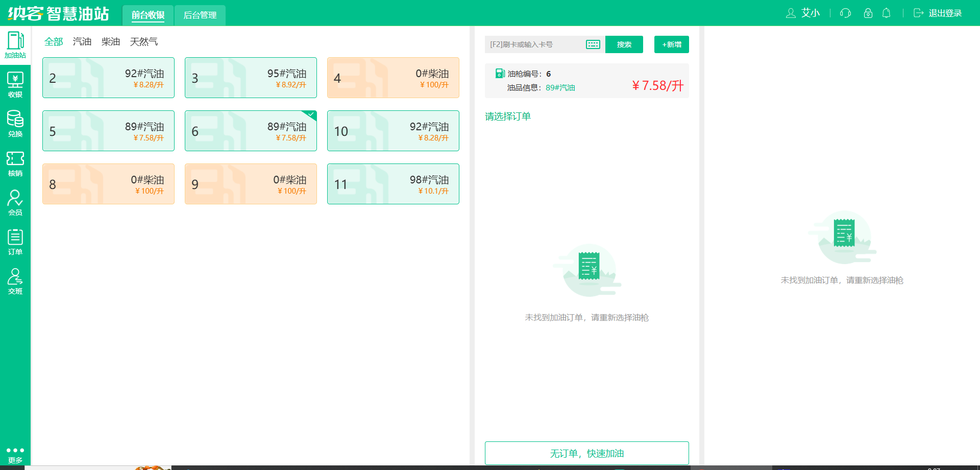Click the 退出登录 logout link
This screenshot has width=980, height=470.
click(x=938, y=13)
